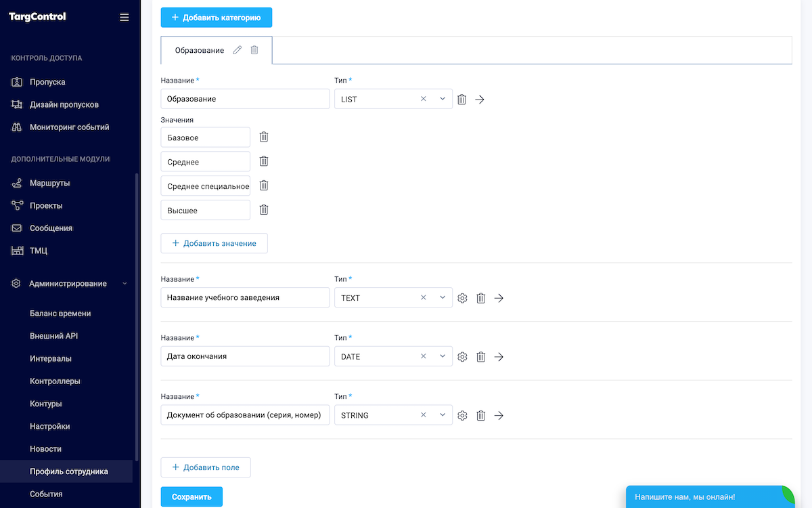Viewport: 812px width, 508px height.
Task: Delete the Среднее value
Action: [264, 161]
